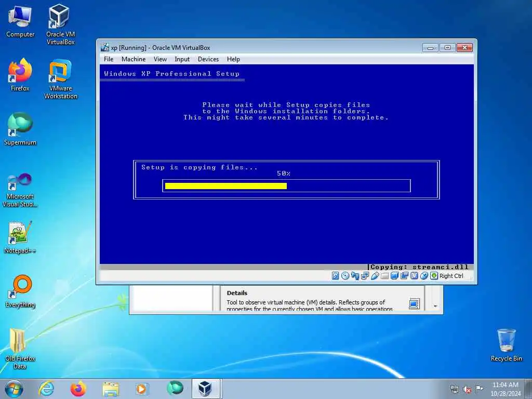Click the Details tool icon in VirtualBox Manager
This screenshot has height=399, width=532.
pos(414,303)
